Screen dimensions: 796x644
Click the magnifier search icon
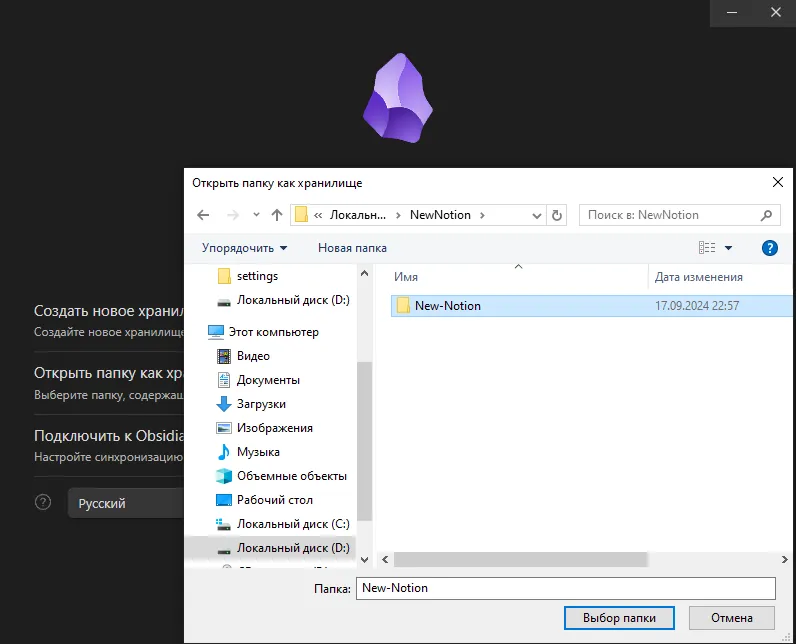767,215
